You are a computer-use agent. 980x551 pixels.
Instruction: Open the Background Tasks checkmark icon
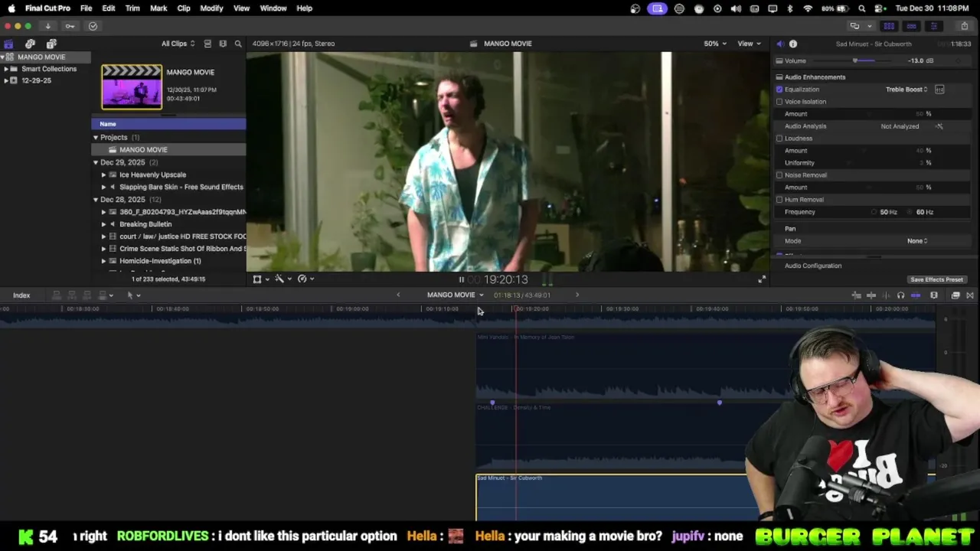(93, 26)
